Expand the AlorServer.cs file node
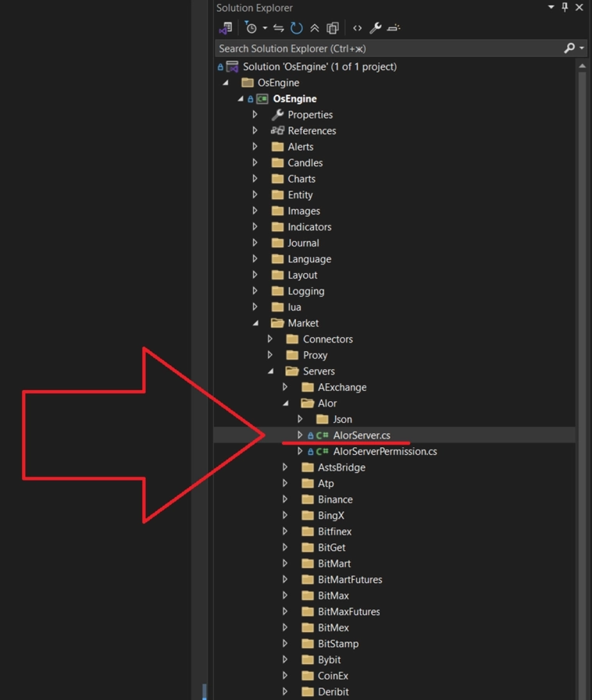 300,435
